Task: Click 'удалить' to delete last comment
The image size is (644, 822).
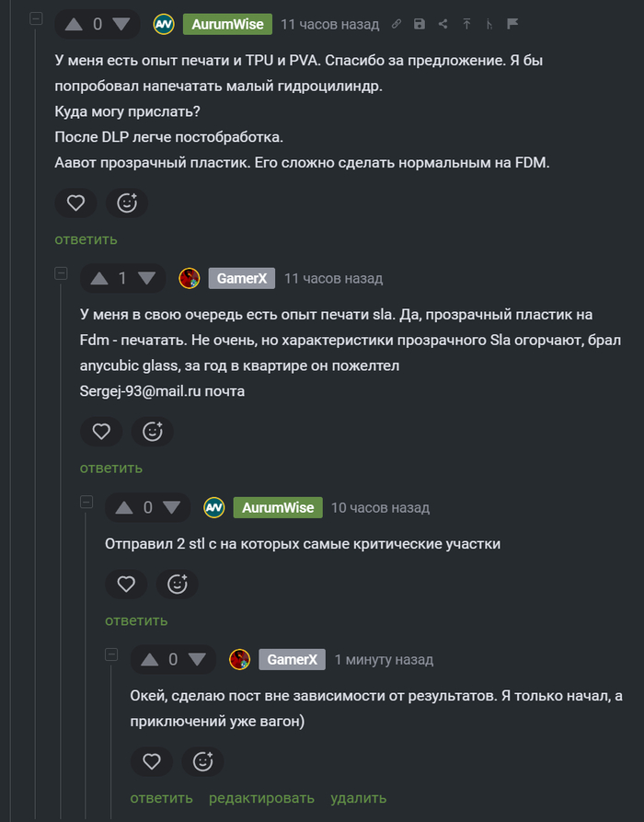Action: (358, 798)
